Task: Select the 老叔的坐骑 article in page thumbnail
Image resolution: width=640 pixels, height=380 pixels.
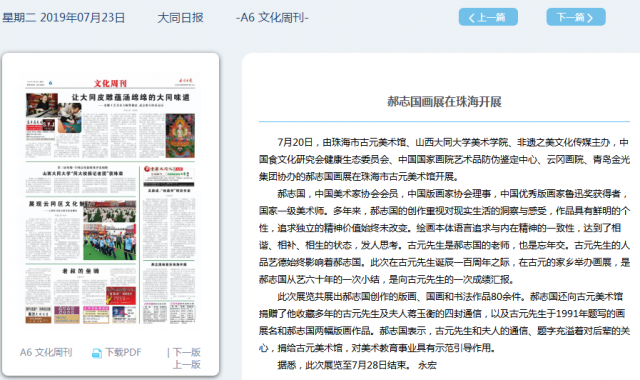Action: coord(80,271)
